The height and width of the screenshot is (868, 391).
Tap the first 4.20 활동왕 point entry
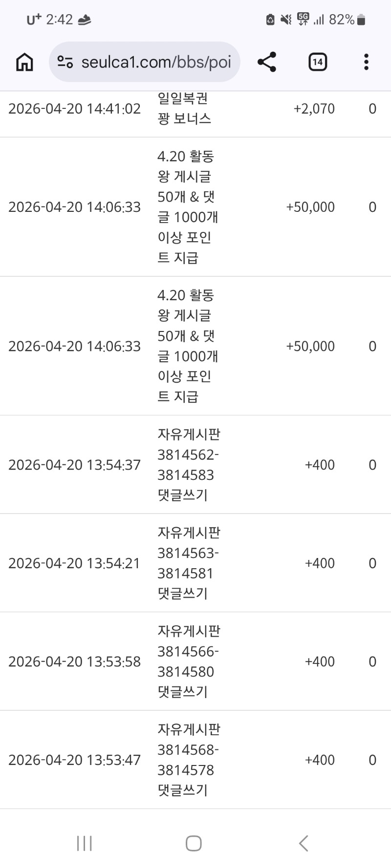(187, 207)
